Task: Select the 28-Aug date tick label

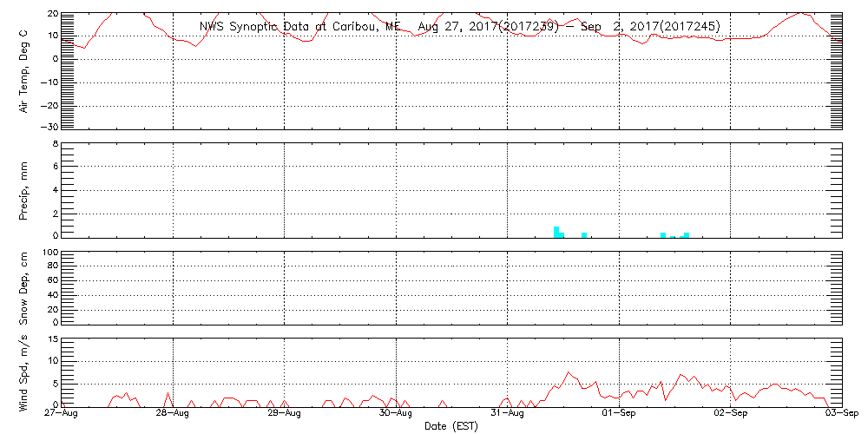Action: [x=174, y=414]
